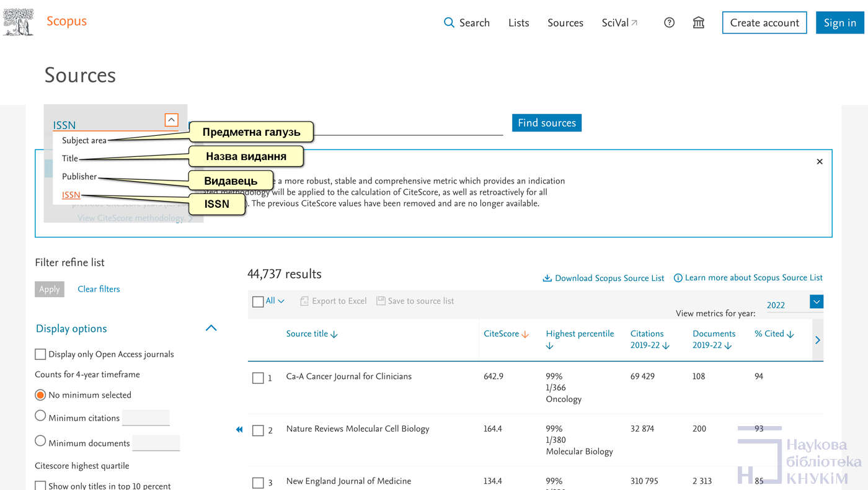Click the institution building icon
Viewport: 868px width, 490px height.
pos(699,23)
